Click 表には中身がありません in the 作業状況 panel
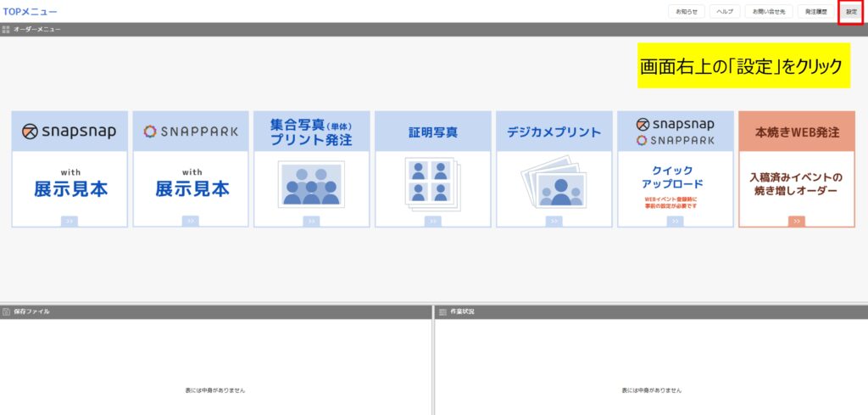 [652, 390]
